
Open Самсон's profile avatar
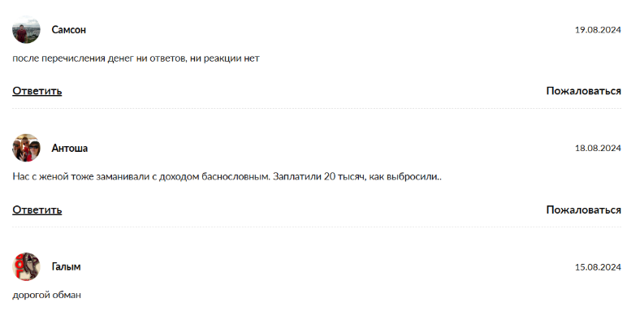tap(26, 29)
